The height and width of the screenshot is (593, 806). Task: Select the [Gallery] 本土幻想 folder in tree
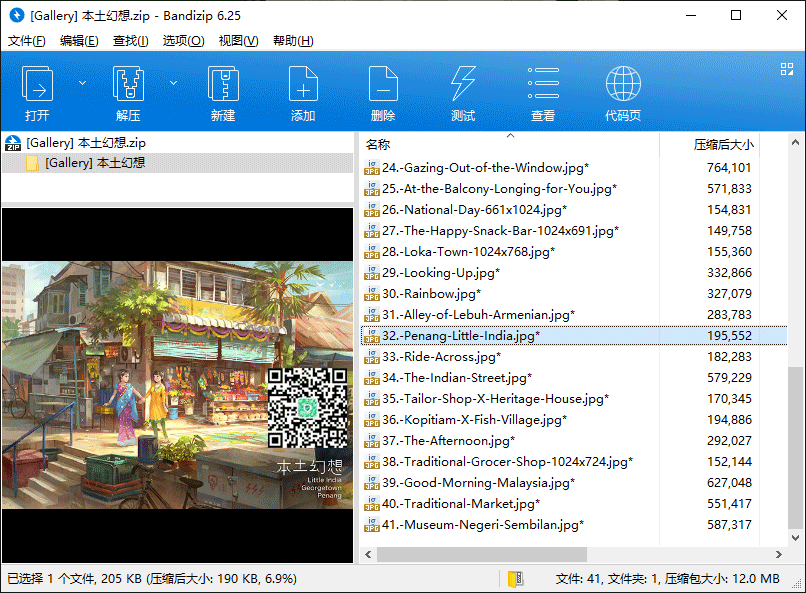95,162
